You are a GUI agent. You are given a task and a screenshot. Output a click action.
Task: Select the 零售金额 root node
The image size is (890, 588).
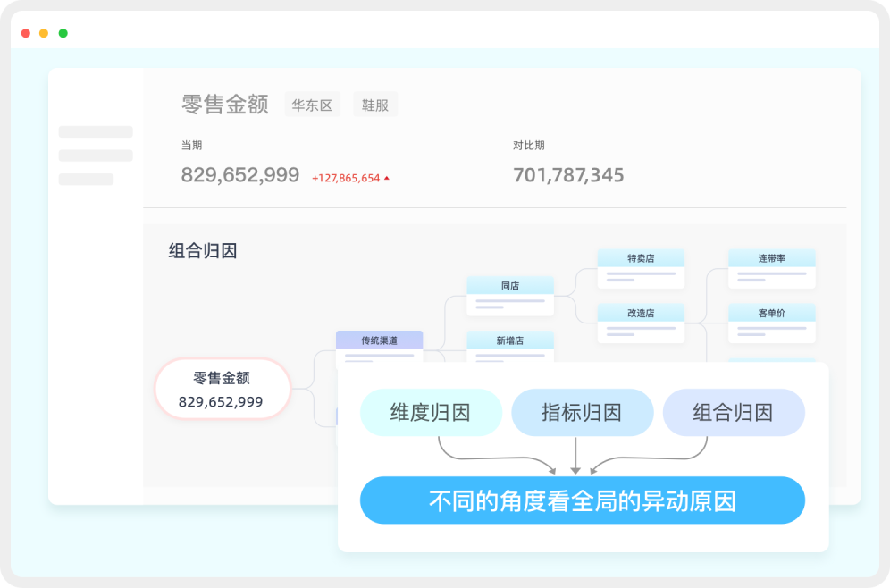(222, 390)
